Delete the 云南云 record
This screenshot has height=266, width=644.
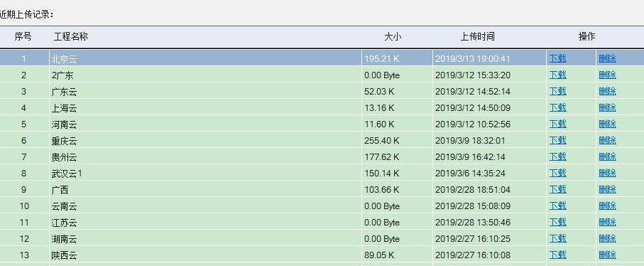click(x=608, y=206)
